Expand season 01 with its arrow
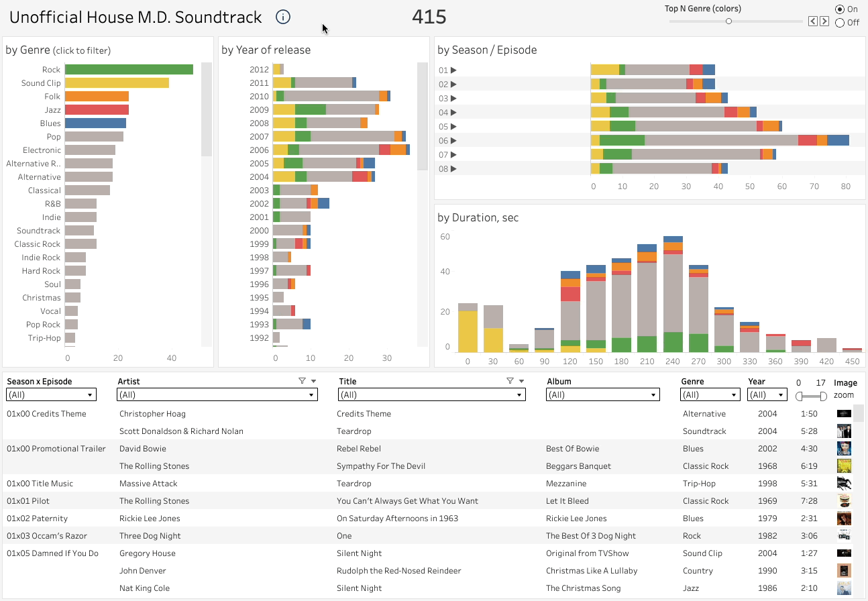 (x=453, y=70)
